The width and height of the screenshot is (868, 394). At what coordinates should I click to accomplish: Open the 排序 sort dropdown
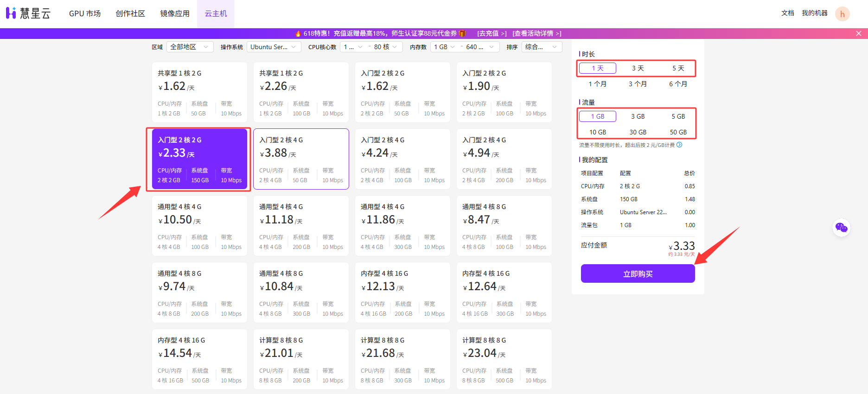[x=541, y=47]
